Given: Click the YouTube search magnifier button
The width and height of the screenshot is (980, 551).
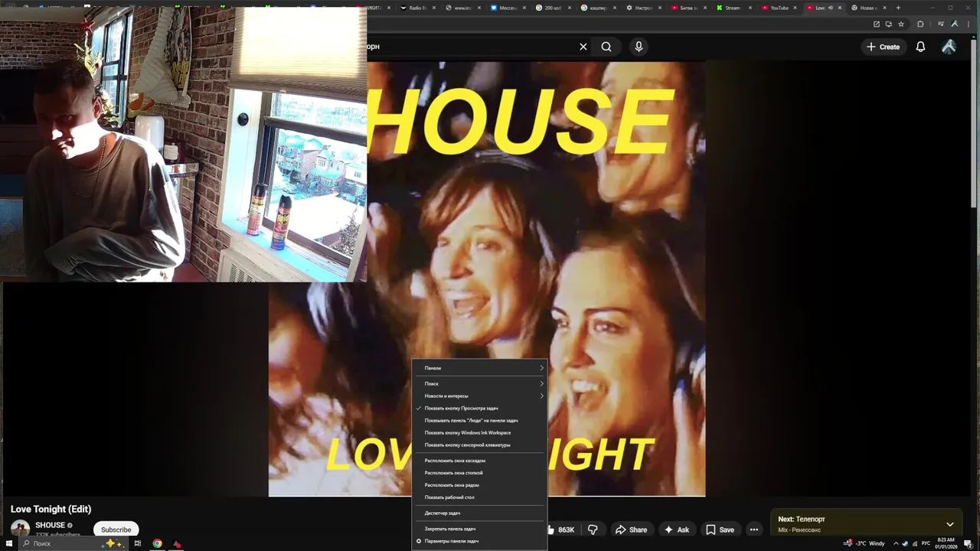Looking at the screenshot, I should point(606,47).
